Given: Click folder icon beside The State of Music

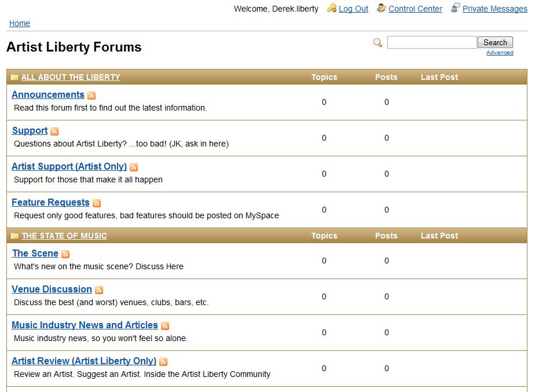Looking at the screenshot, I should pos(14,236).
